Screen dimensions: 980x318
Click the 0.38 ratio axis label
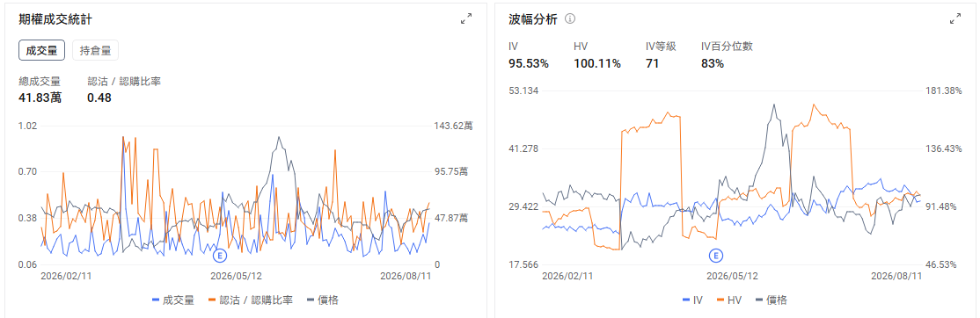tap(29, 218)
